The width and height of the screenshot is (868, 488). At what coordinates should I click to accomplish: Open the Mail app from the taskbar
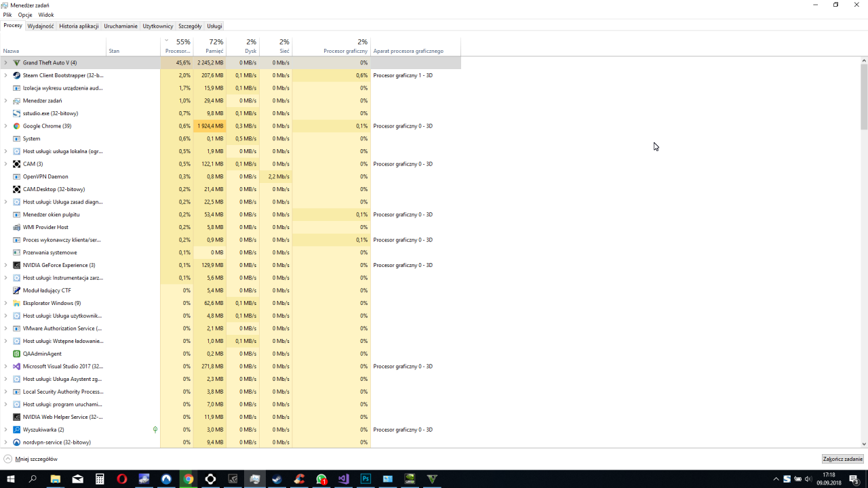tap(77, 479)
